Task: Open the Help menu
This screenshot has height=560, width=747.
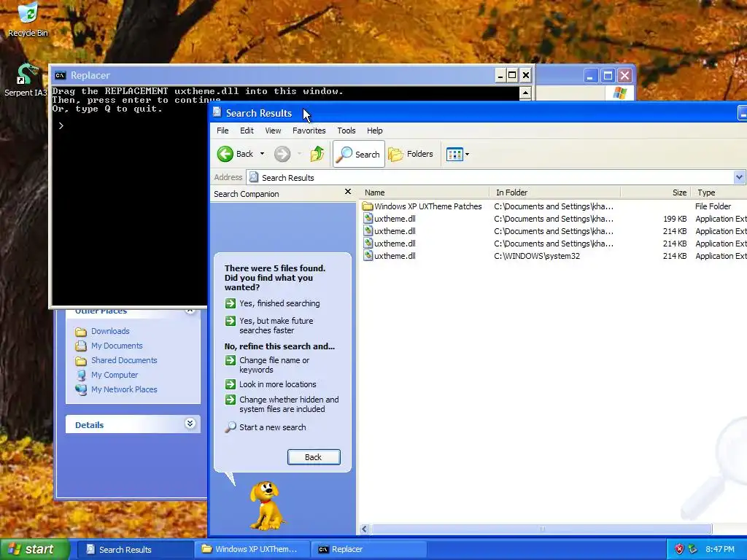Action: [x=374, y=131]
